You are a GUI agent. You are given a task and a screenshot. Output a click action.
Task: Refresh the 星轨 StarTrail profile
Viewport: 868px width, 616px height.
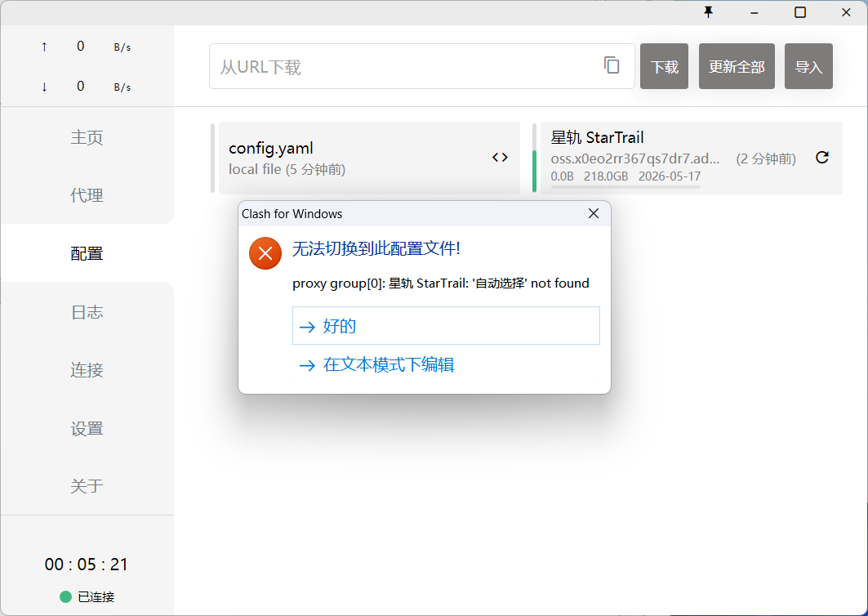(x=822, y=158)
